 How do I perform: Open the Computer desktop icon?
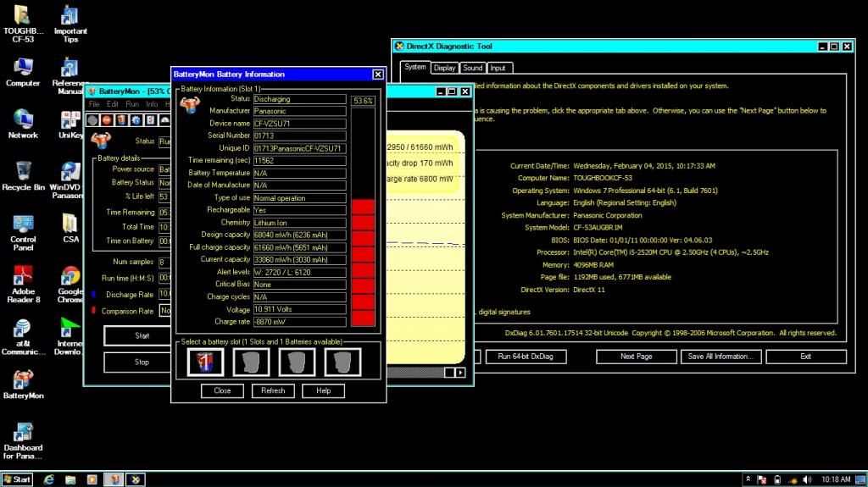coord(23,72)
